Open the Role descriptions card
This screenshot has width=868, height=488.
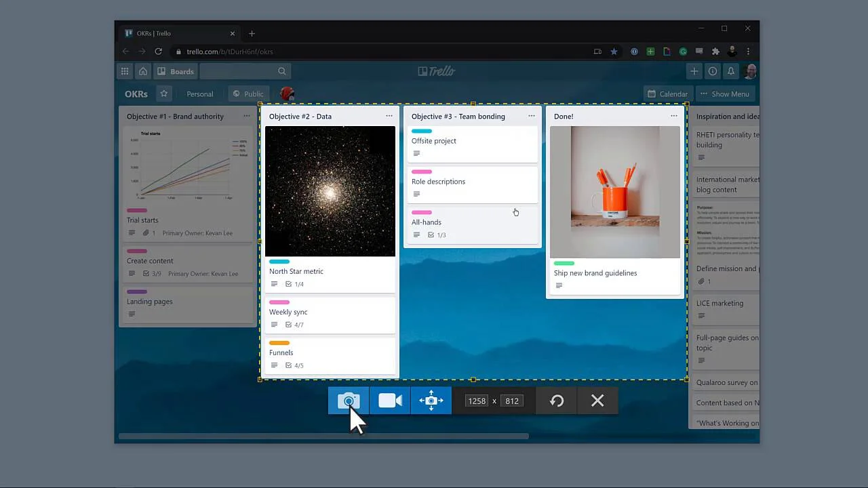click(x=473, y=184)
